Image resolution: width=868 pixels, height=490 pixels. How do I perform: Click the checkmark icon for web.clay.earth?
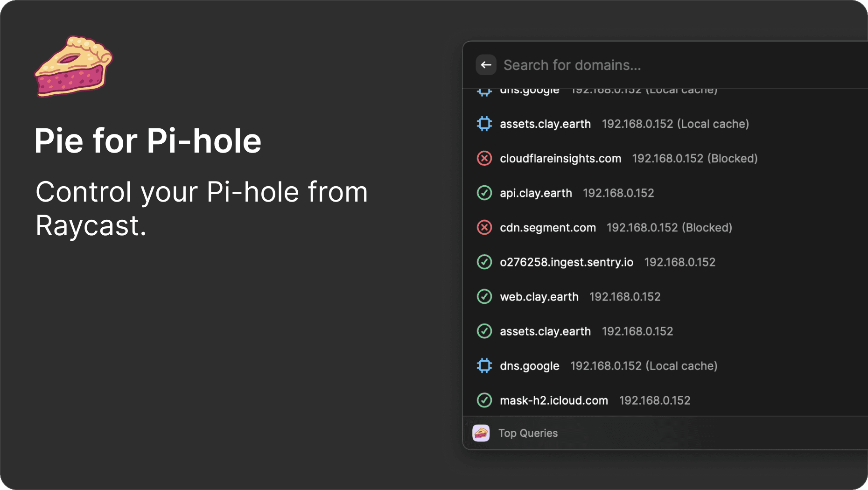[x=484, y=296]
